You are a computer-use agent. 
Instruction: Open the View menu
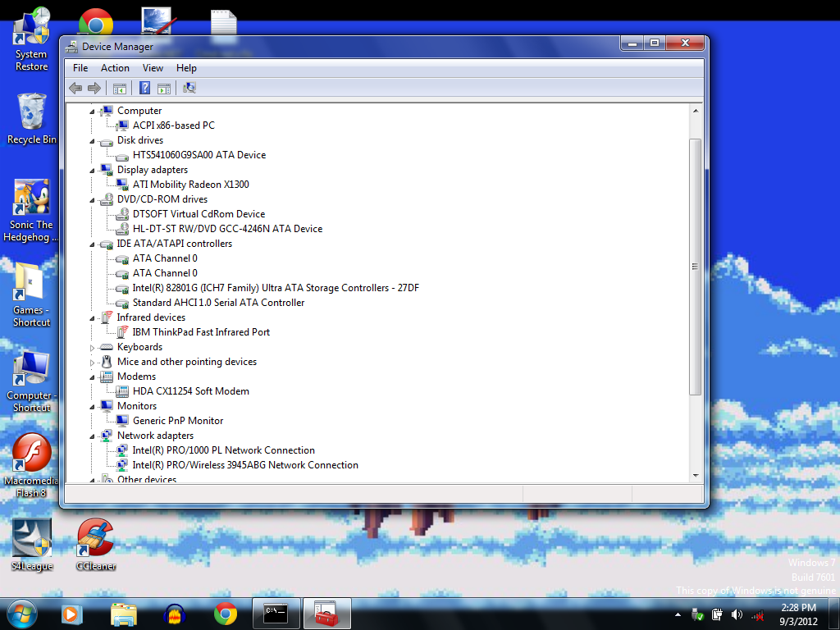tap(153, 67)
